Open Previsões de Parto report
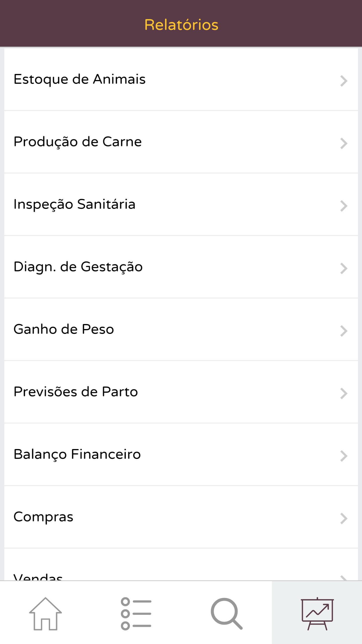The width and height of the screenshot is (362, 644). point(76,392)
